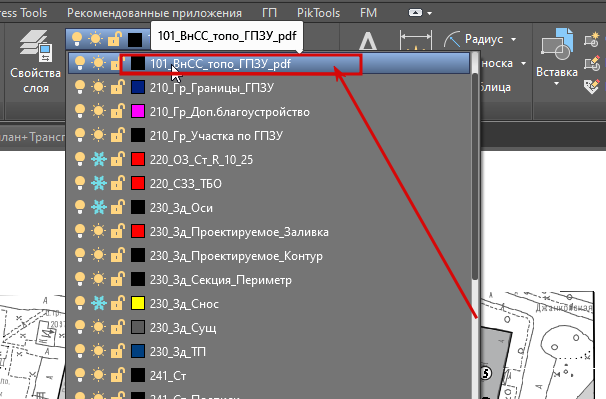
Task: Select layer 230_Зд_ТП in the list
Action: 177,351
